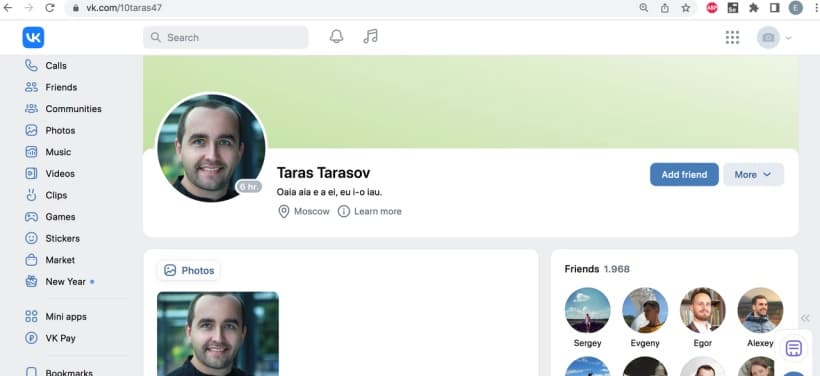Click the Add friend button
The height and width of the screenshot is (376, 820).
pyautogui.click(x=684, y=175)
